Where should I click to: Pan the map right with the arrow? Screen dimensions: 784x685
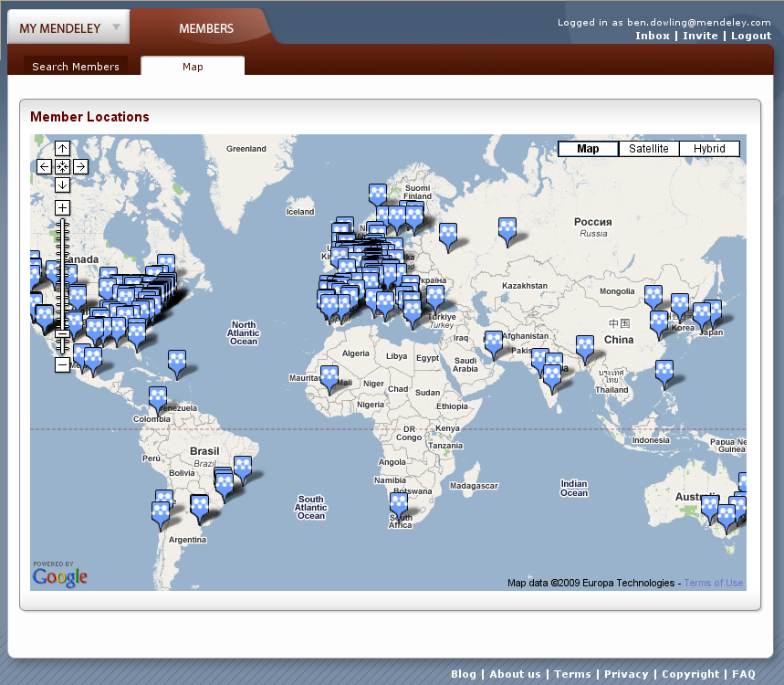(x=80, y=166)
